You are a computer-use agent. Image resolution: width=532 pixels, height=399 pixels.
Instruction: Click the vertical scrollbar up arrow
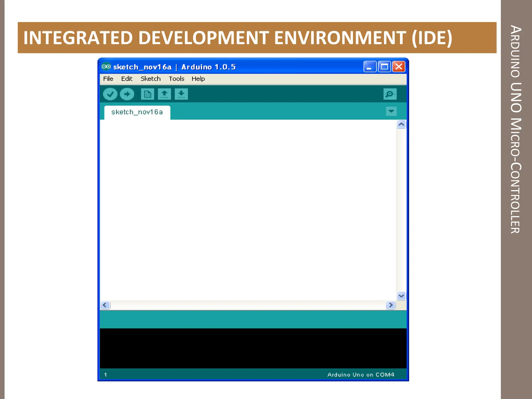click(x=401, y=124)
